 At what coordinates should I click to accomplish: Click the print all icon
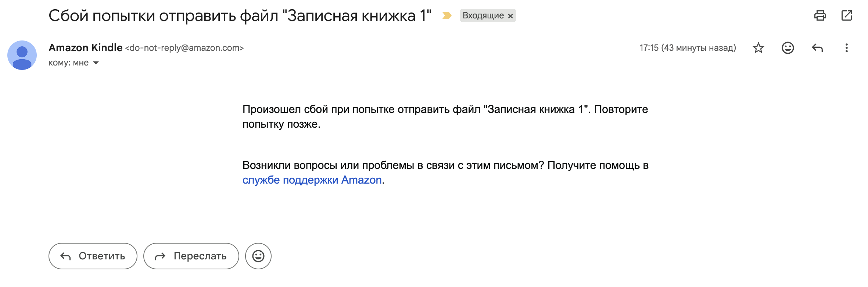[x=820, y=15]
